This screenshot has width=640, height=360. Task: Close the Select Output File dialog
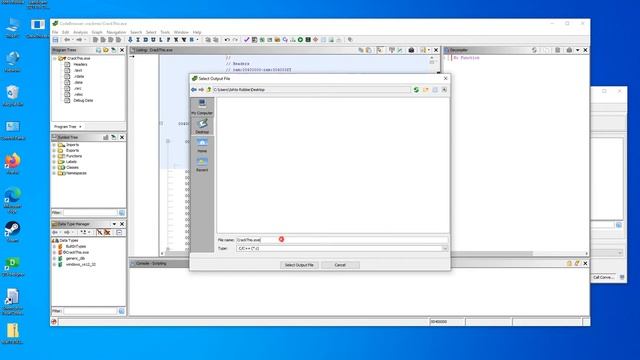[445, 78]
